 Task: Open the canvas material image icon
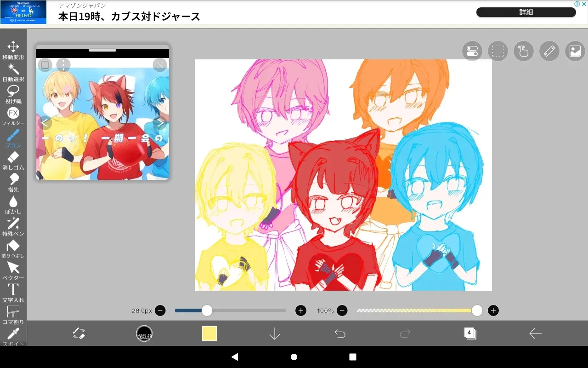575,51
